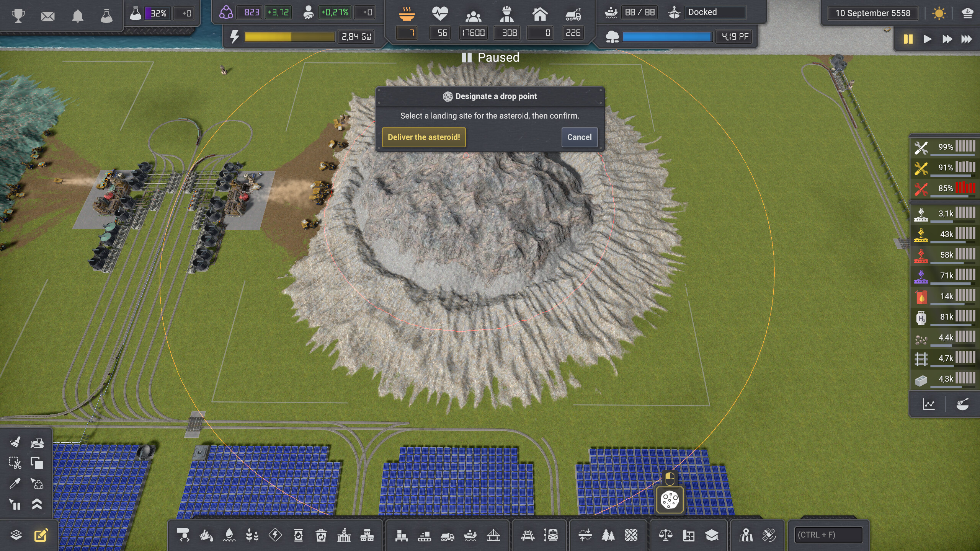Select the tree planting tool

coord(608,535)
